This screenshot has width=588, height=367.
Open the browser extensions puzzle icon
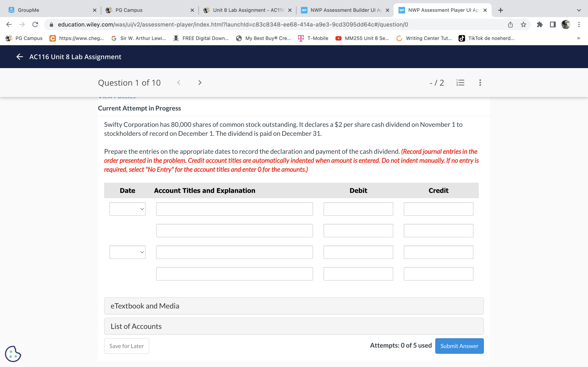(x=540, y=24)
